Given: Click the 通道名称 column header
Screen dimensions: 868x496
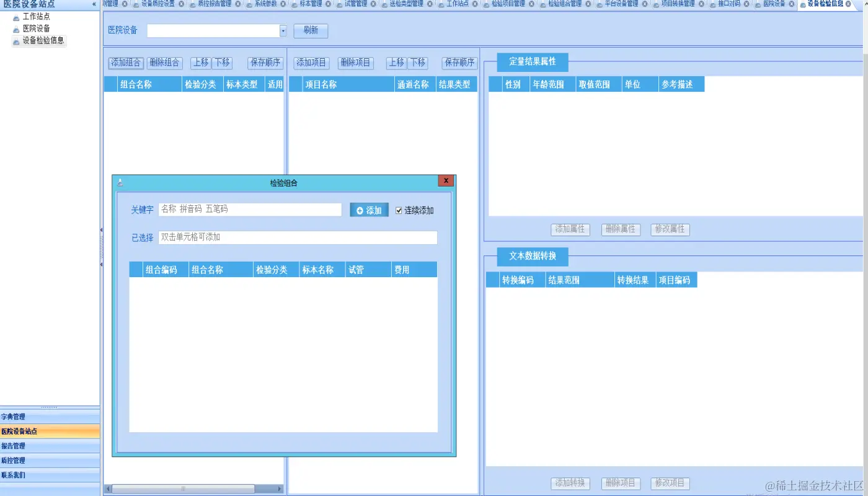Looking at the screenshot, I should click(x=415, y=84).
